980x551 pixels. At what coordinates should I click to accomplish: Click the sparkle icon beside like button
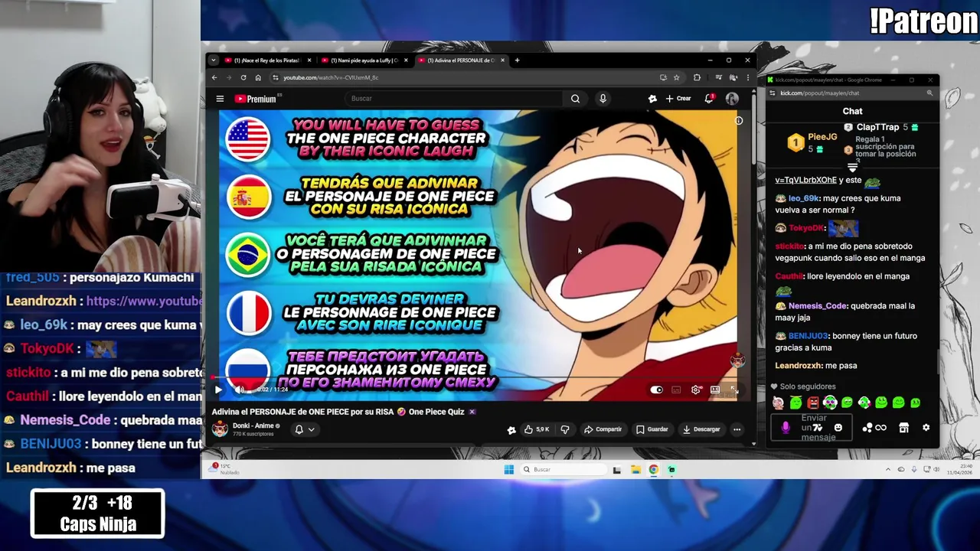click(x=511, y=430)
